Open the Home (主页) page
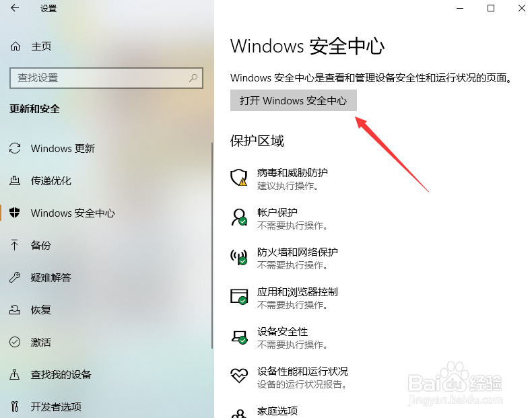 [x=30, y=46]
